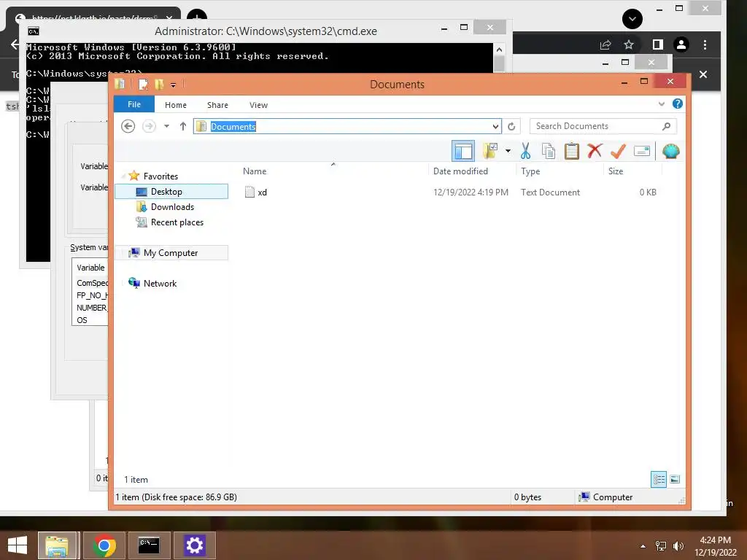This screenshot has height=560, width=747.
Task: Click the orange checkmark Properties icon
Action: click(x=618, y=152)
